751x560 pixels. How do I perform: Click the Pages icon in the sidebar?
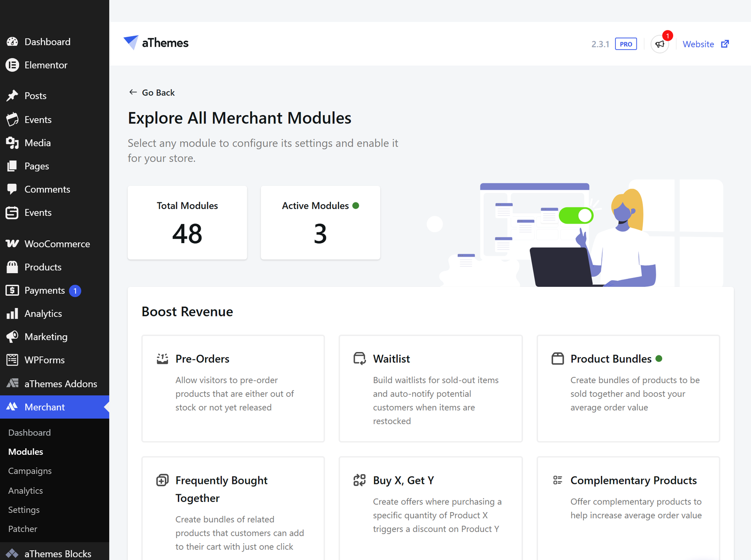[12, 166]
